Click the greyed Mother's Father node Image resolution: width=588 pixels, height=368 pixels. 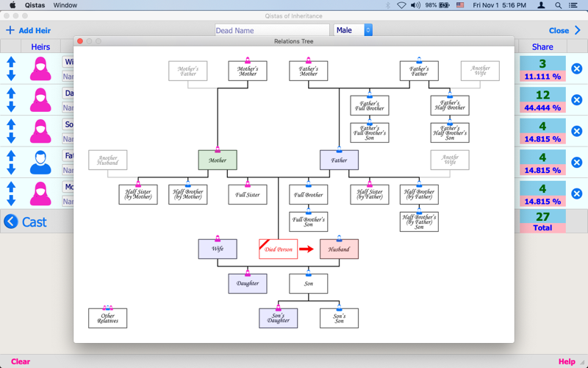click(x=188, y=71)
